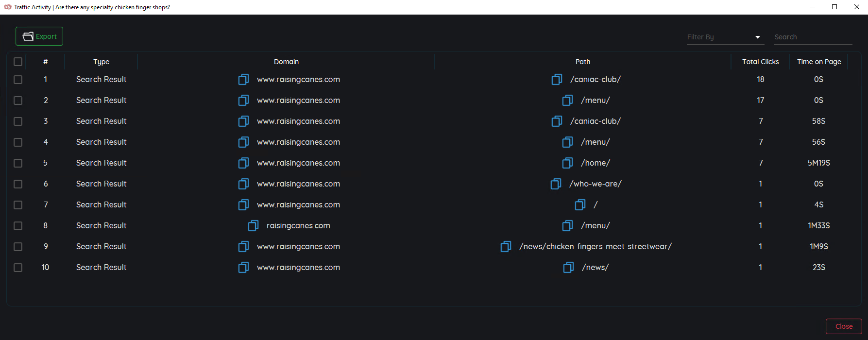Copy domain icon in row 4

point(243,142)
